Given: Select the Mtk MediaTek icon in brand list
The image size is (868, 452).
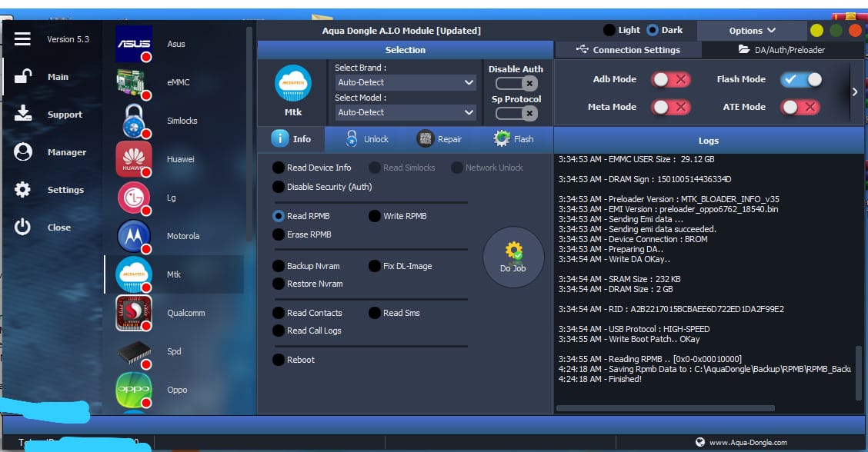Looking at the screenshot, I should (133, 274).
